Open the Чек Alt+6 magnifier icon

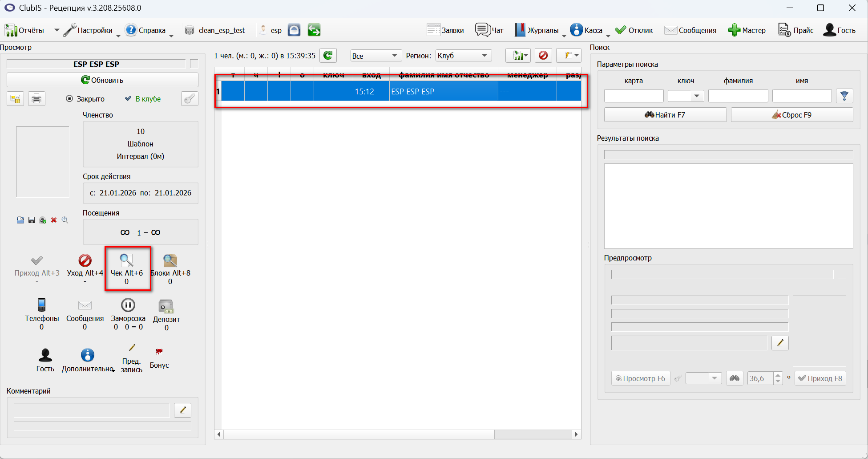[x=127, y=260]
